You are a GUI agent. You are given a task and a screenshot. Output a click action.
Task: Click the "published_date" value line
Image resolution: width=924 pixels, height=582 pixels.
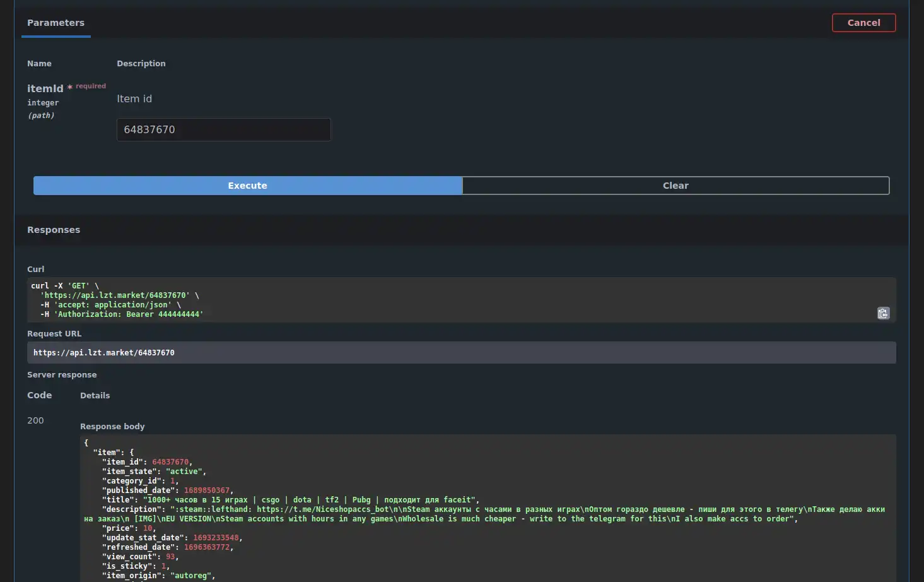point(168,490)
